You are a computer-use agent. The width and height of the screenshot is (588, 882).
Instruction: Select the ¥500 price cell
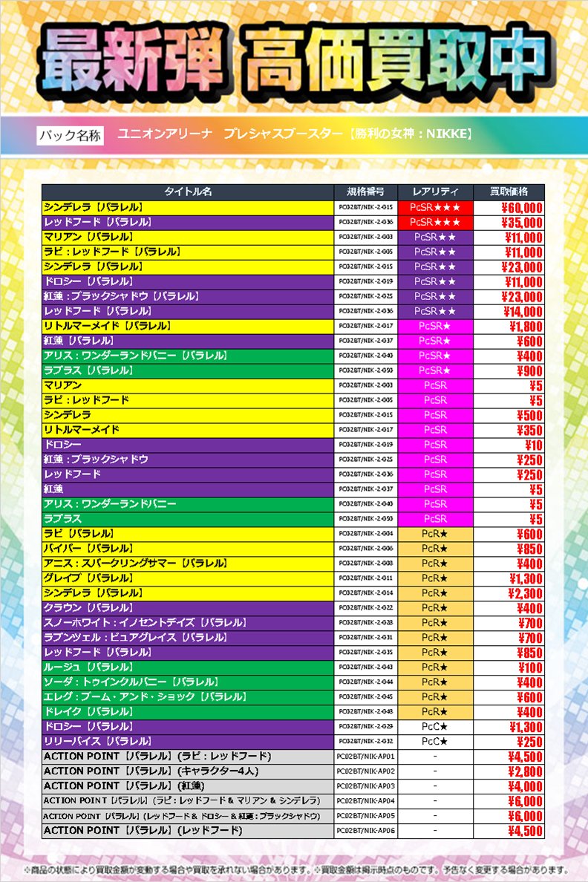[x=509, y=415]
